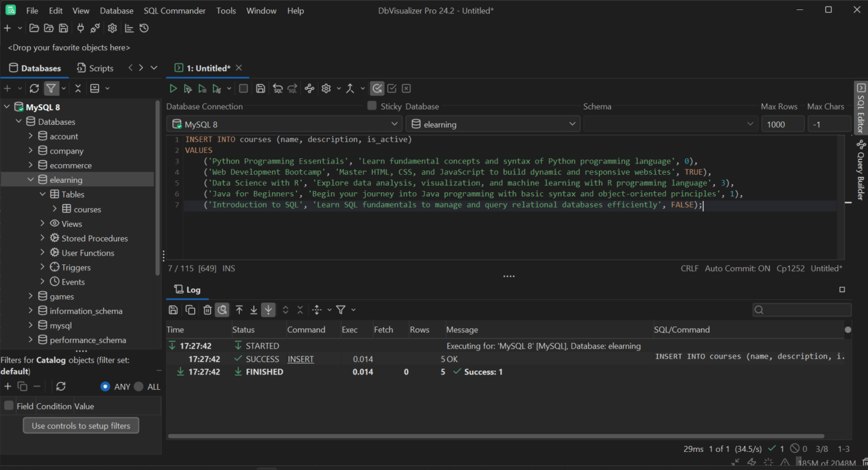Click the Max Rows input field
This screenshot has height=470, width=868.
click(782, 124)
